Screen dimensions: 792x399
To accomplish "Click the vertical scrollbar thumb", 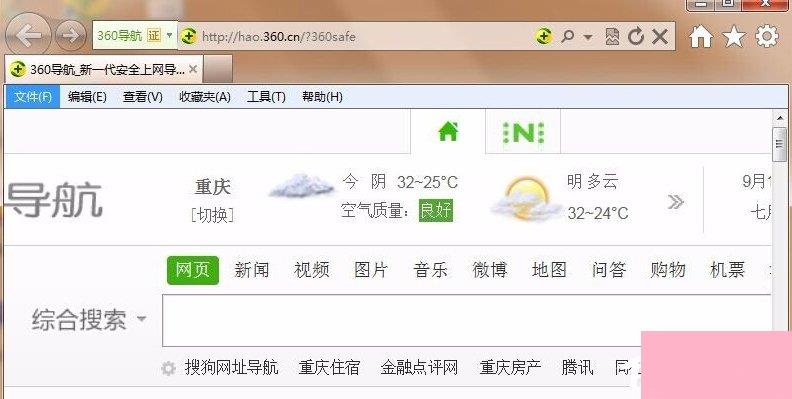I will (x=780, y=144).
